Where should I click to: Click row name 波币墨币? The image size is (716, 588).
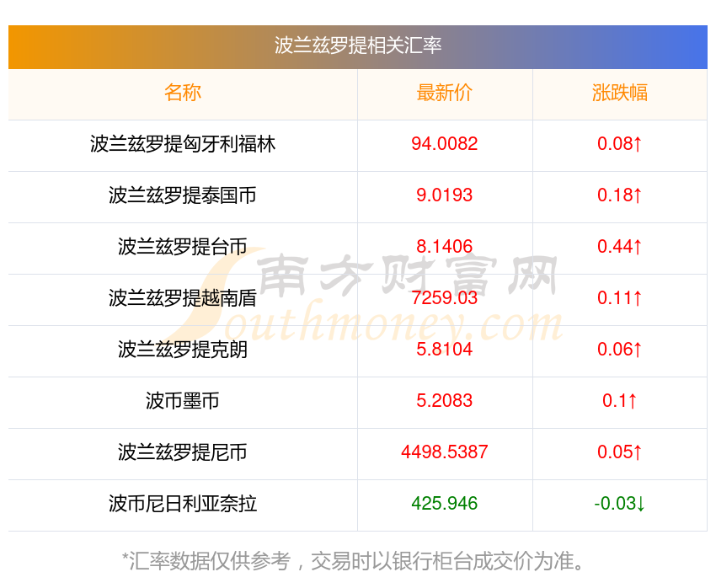click(183, 401)
